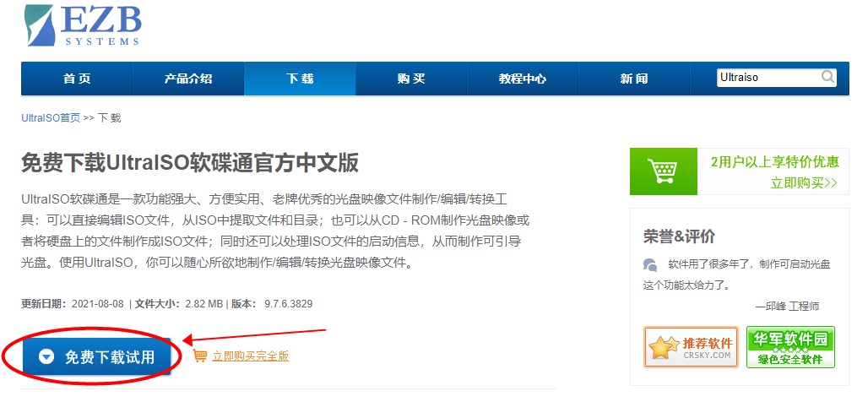
Task: Click the 更新日期 2021-08-08 text
Action: 73,303
